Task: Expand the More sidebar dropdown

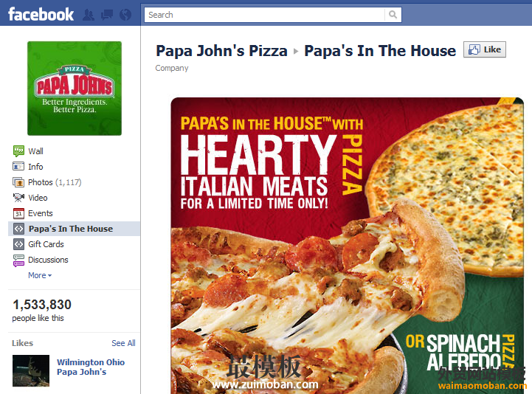Action: point(40,275)
